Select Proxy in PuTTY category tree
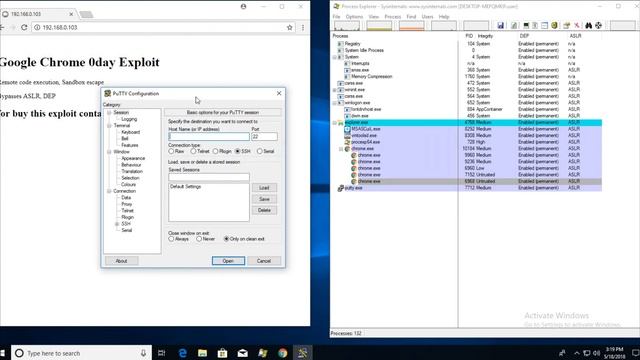Viewport: 640px width, 360px height. (x=127, y=204)
